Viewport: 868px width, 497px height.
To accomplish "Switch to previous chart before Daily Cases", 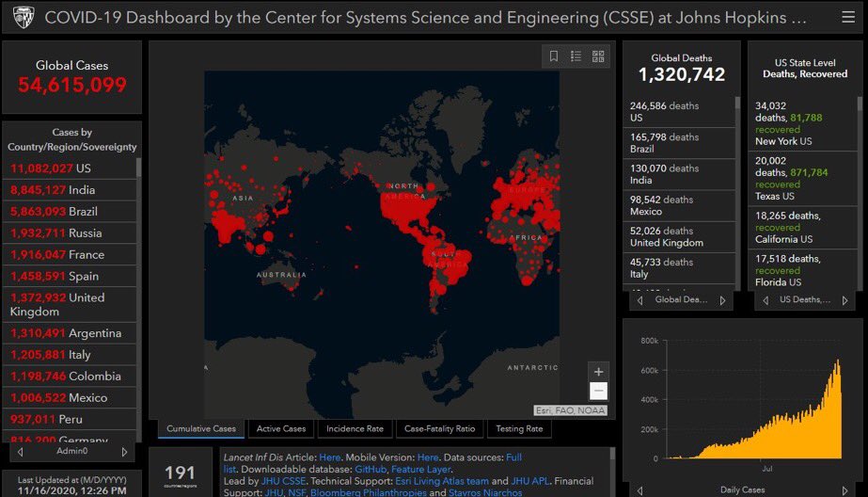I will tap(639, 490).
